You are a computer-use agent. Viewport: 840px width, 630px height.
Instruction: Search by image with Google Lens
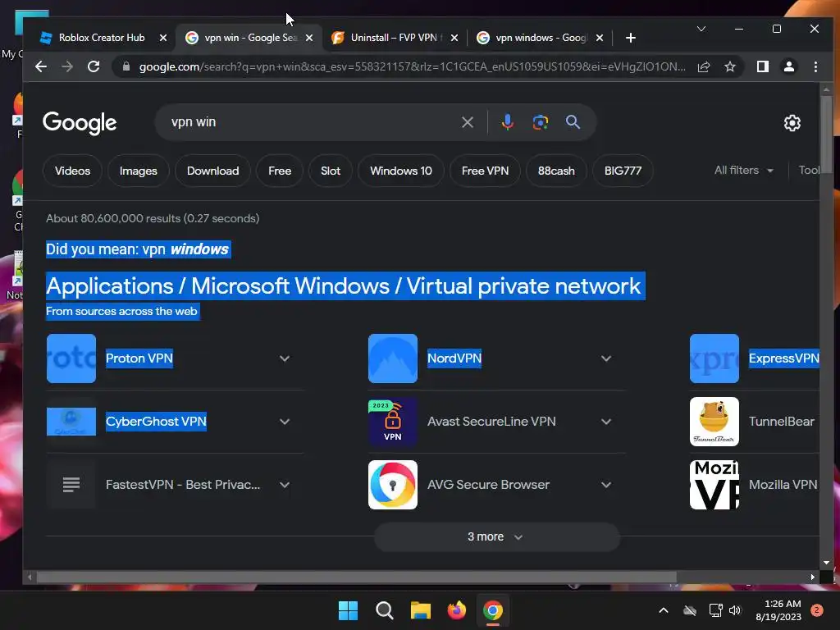tap(540, 122)
